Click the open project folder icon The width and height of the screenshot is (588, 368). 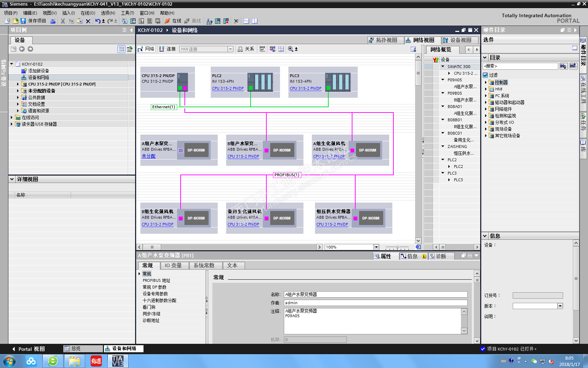click(x=15, y=21)
